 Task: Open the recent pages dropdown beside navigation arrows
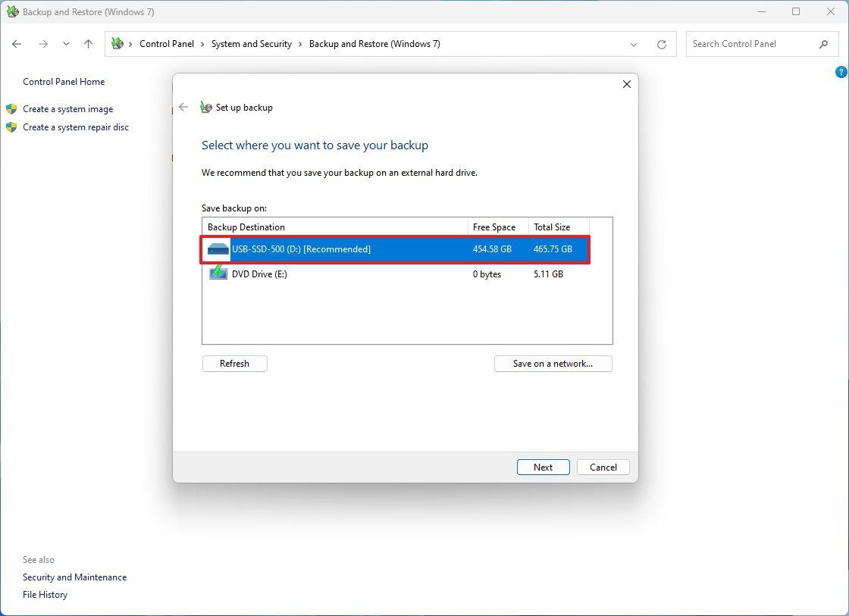pos(66,44)
